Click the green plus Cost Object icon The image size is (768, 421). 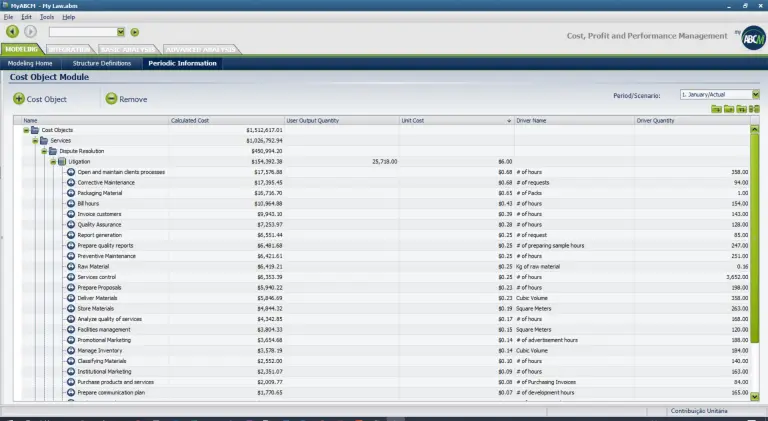(19, 99)
